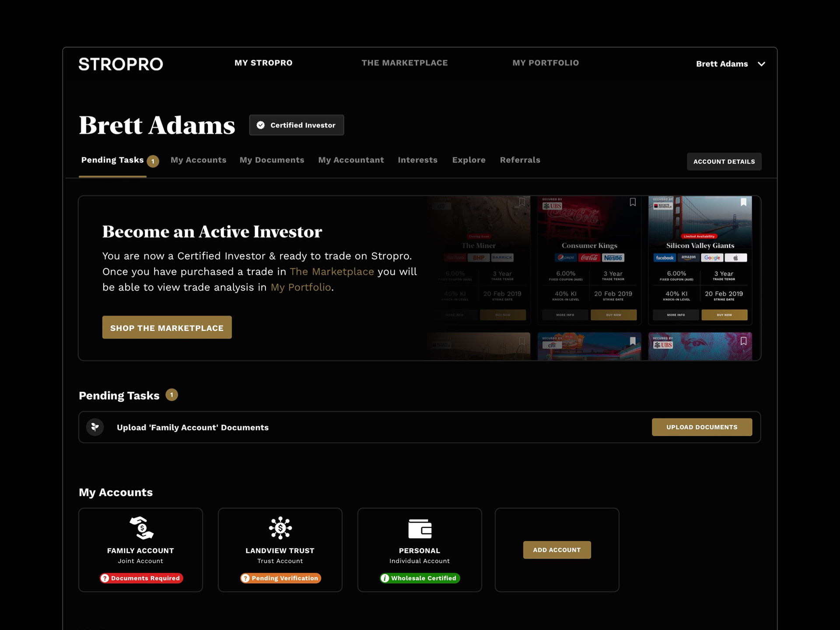Click the Personal account wallet icon
This screenshot has width=840, height=630.
(x=420, y=528)
